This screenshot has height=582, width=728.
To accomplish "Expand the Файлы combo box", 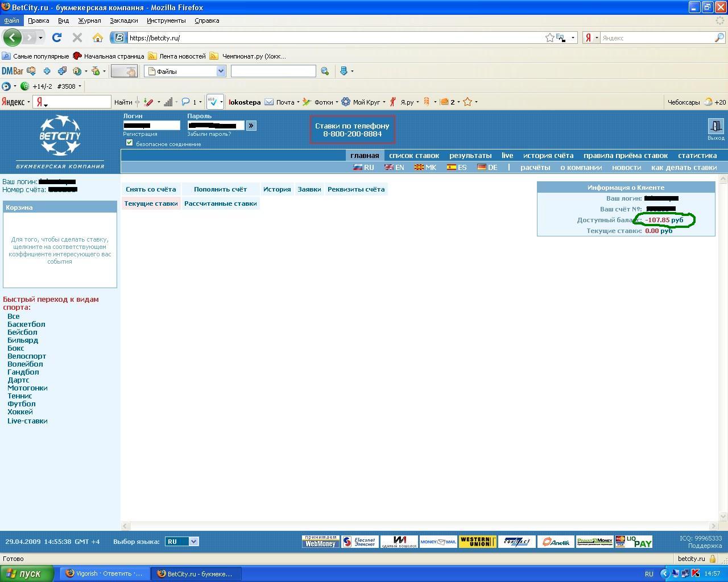I will pos(221,71).
